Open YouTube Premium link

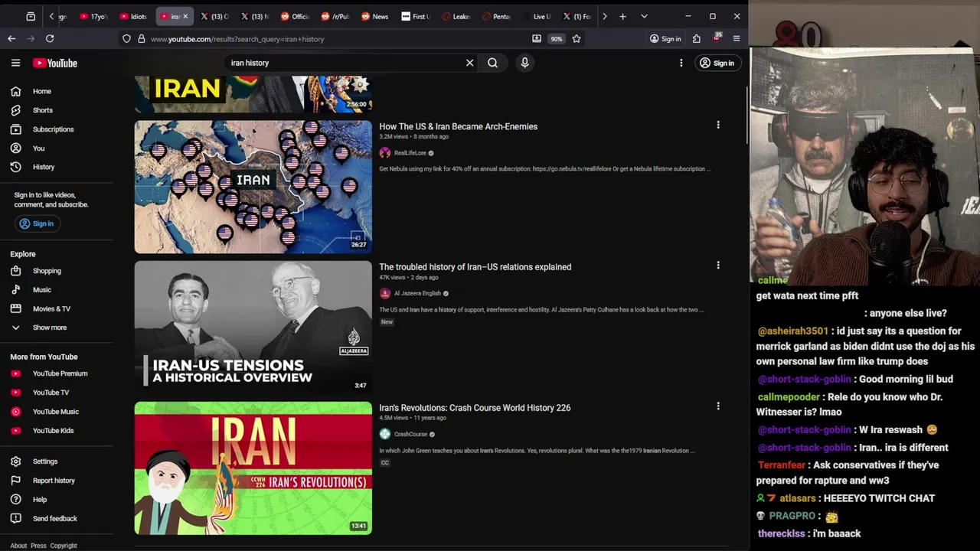click(x=60, y=373)
